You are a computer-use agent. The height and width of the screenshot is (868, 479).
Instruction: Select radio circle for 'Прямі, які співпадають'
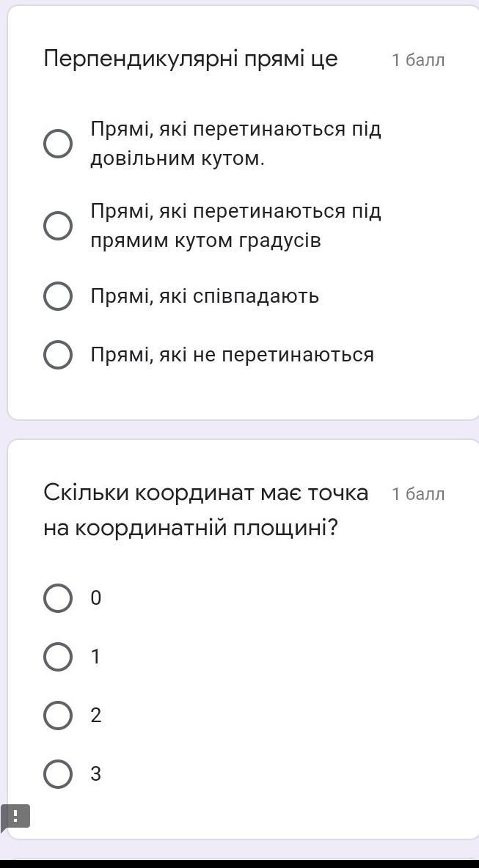(58, 296)
